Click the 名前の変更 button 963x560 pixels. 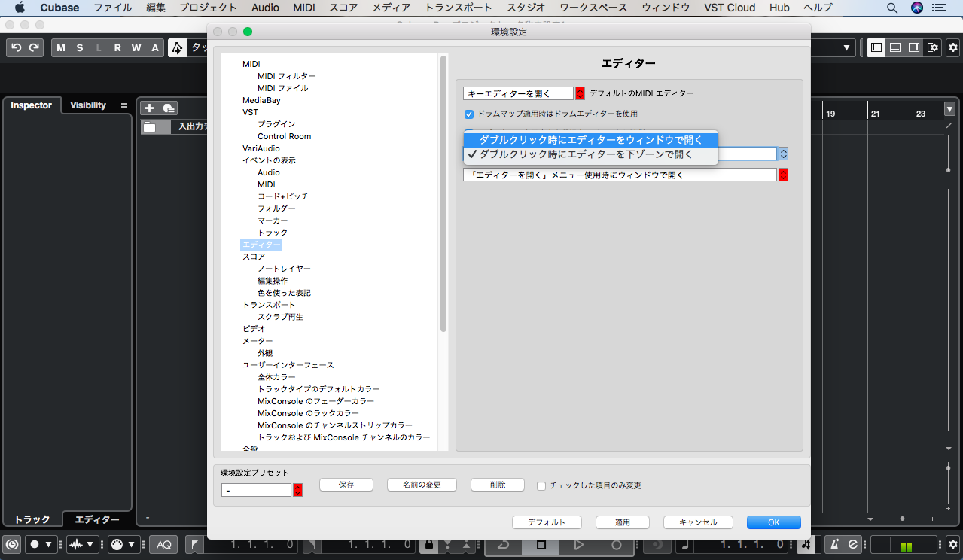click(422, 485)
